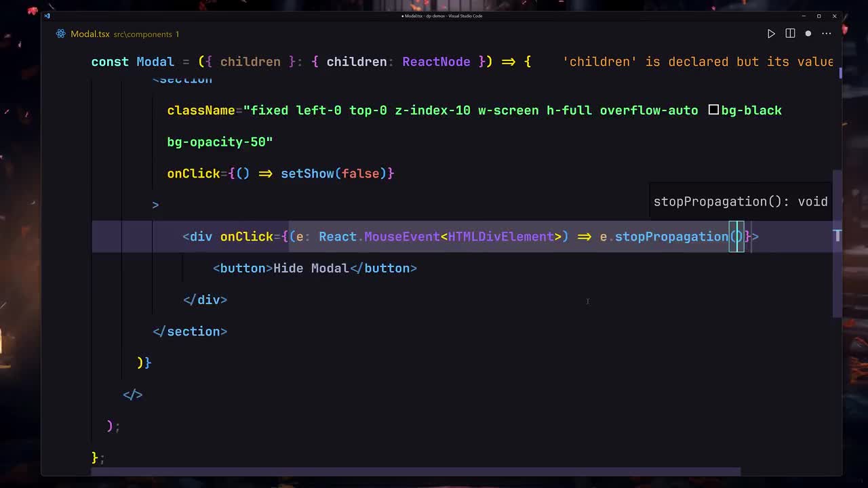Click 'overflow-auto' in the className string
The width and height of the screenshot is (868, 488).
tap(649, 110)
